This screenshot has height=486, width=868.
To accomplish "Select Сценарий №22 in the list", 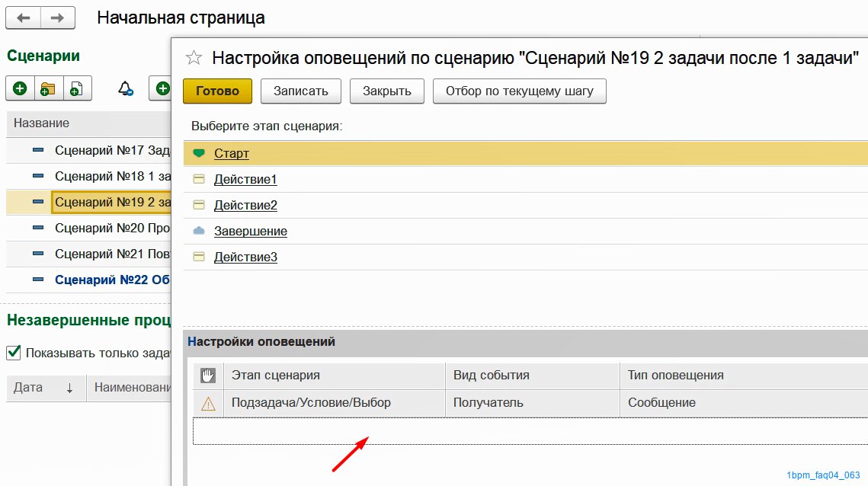I will click(x=112, y=280).
